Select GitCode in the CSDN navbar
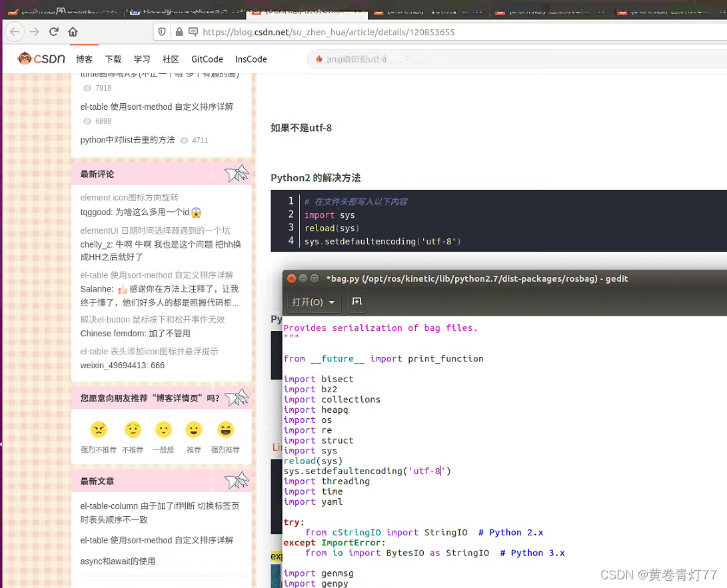 [207, 59]
